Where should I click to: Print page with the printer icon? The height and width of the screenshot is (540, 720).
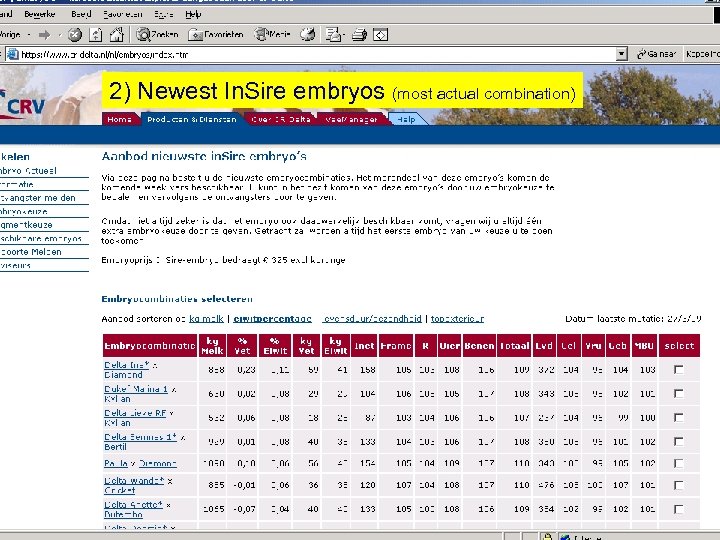360,34
